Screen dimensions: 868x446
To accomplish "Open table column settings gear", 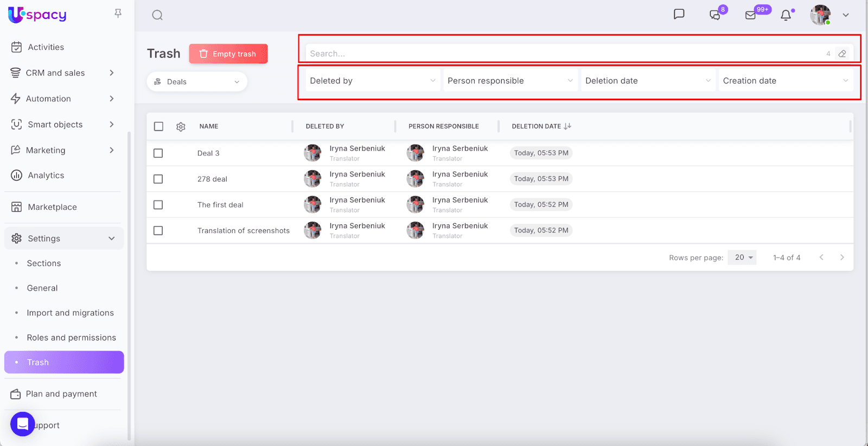I will [x=181, y=127].
